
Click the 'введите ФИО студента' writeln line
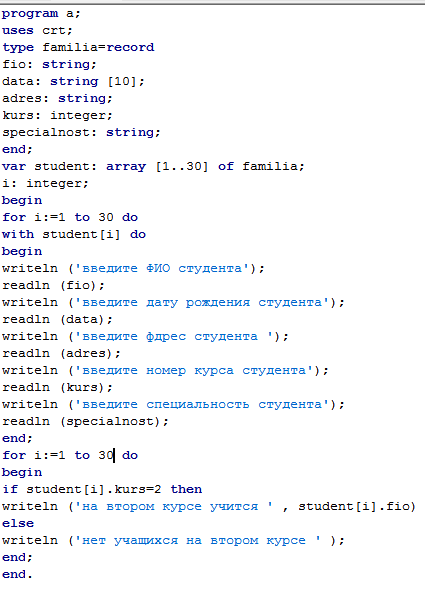click(133, 268)
